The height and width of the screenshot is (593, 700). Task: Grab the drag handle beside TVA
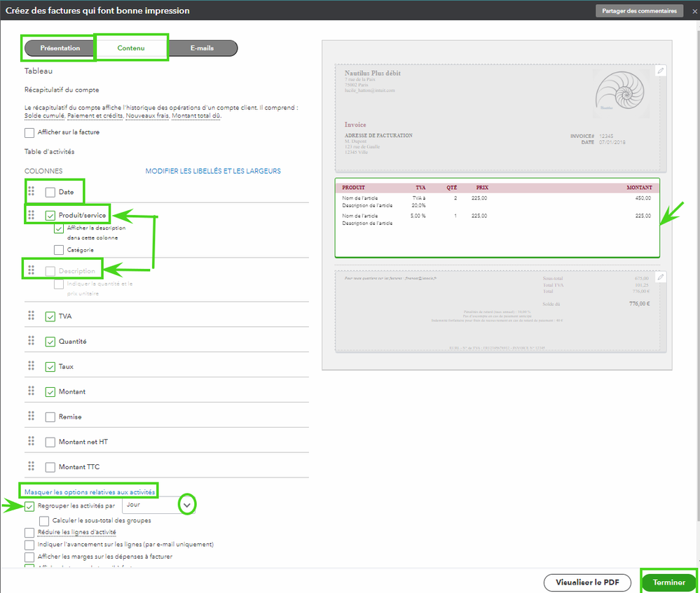32,316
